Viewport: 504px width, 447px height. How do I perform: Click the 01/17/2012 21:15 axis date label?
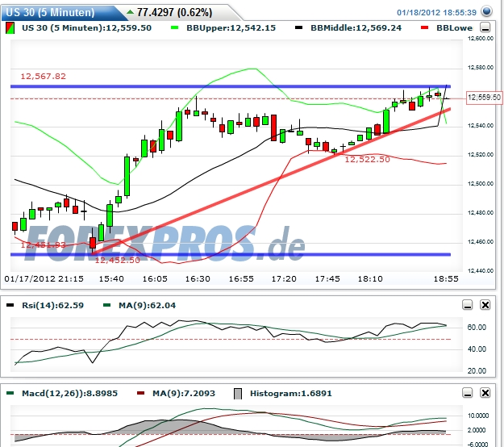coord(44,279)
